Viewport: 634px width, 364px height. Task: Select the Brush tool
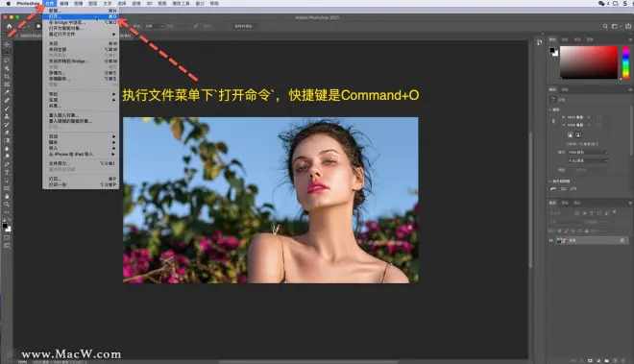point(7,109)
